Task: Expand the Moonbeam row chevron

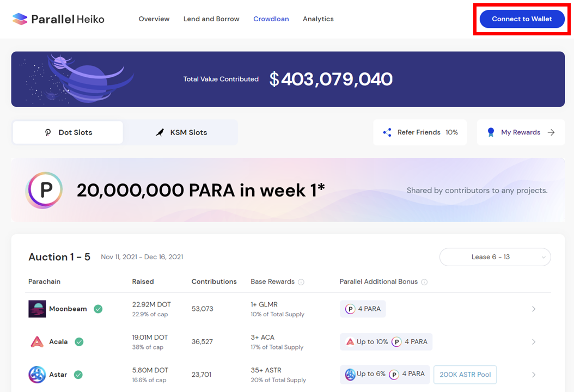Action: tap(534, 309)
